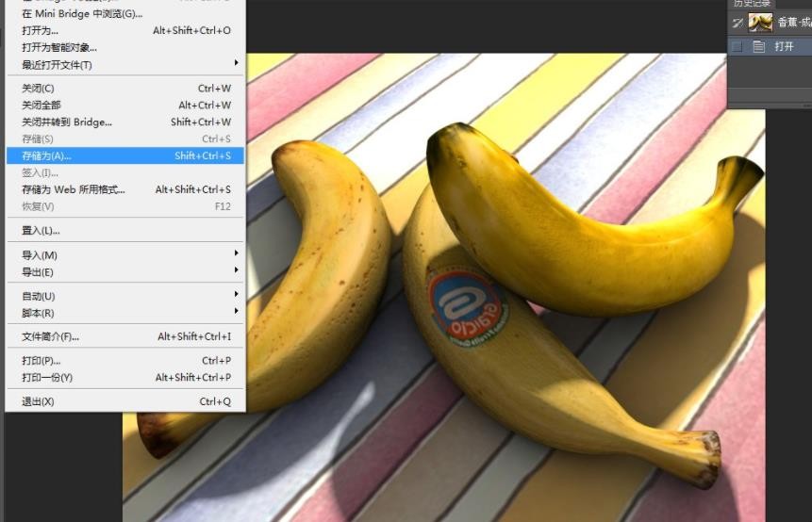
Task: Expand 导入(M) submenu
Action: click(x=124, y=255)
